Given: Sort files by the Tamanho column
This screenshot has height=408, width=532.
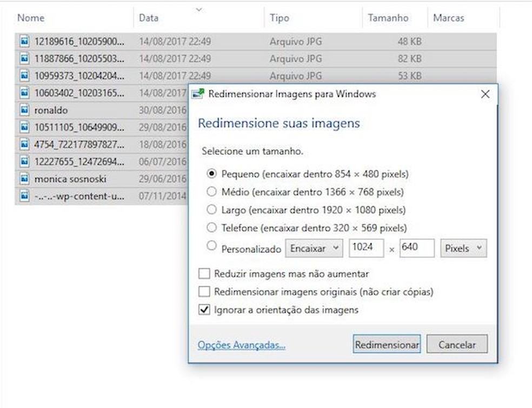Looking at the screenshot, I should pyautogui.click(x=389, y=17).
